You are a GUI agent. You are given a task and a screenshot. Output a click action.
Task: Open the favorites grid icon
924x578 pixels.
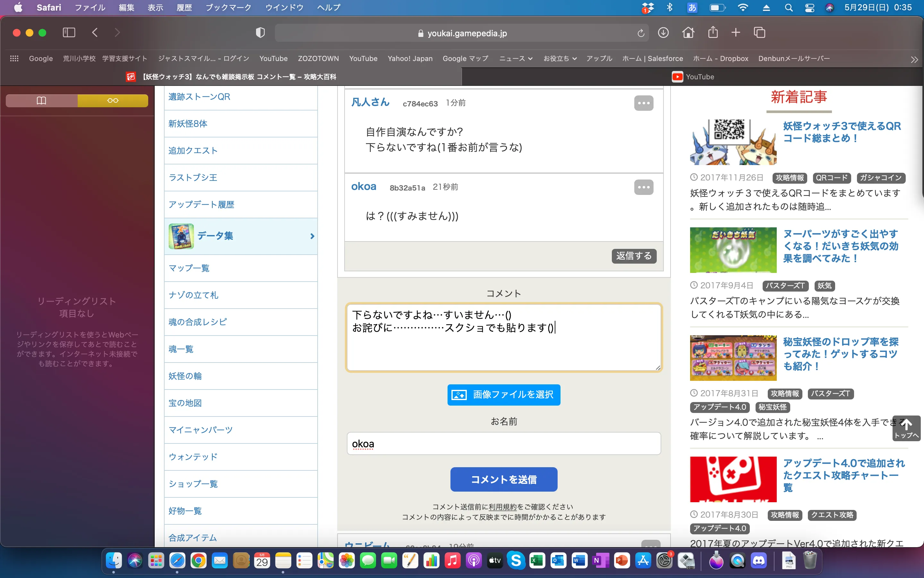point(14,58)
